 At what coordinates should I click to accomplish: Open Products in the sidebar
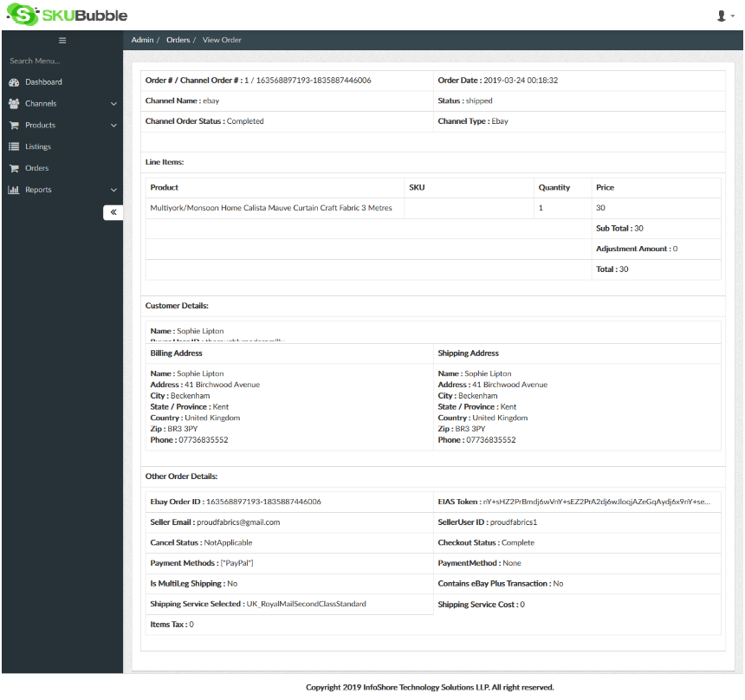pyautogui.click(x=62, y=125)
